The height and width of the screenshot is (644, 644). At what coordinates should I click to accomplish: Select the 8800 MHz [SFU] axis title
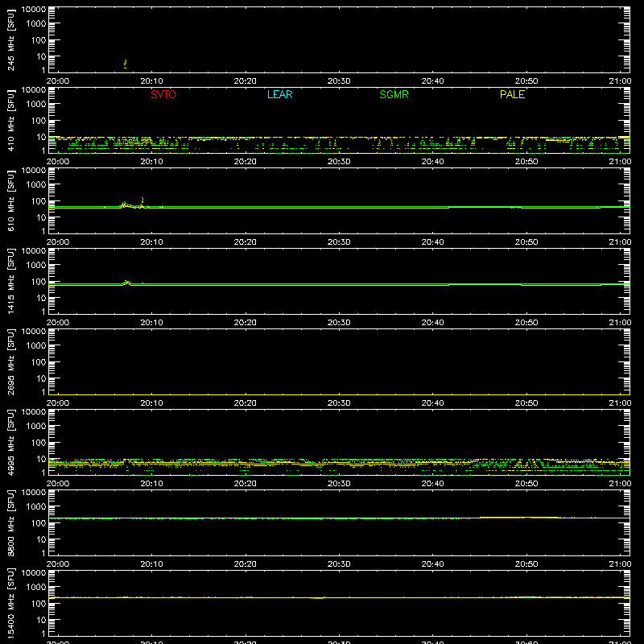tap(10, 522)
